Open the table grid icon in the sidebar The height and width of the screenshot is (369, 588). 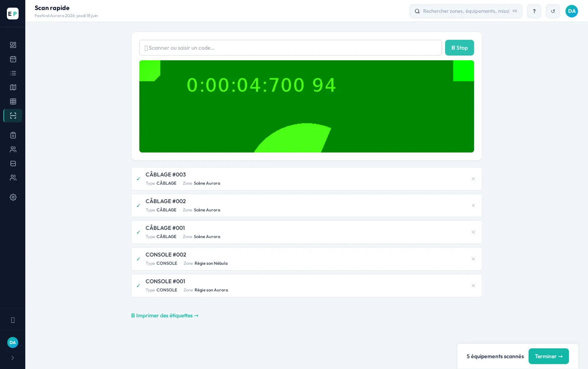click(13, 102)
